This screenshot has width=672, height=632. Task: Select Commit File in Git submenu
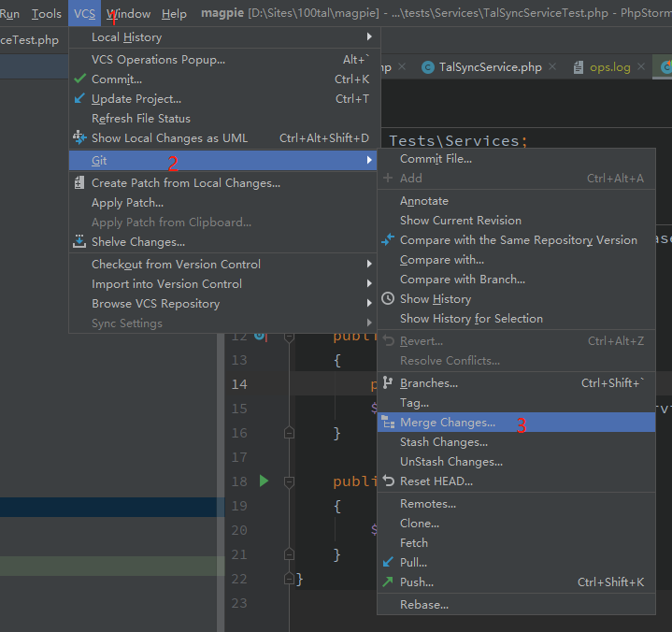[x=517, y=159]
